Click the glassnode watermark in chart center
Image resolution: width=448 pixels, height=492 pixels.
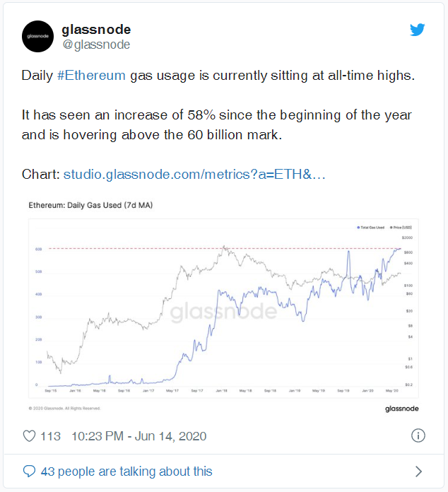223,312
